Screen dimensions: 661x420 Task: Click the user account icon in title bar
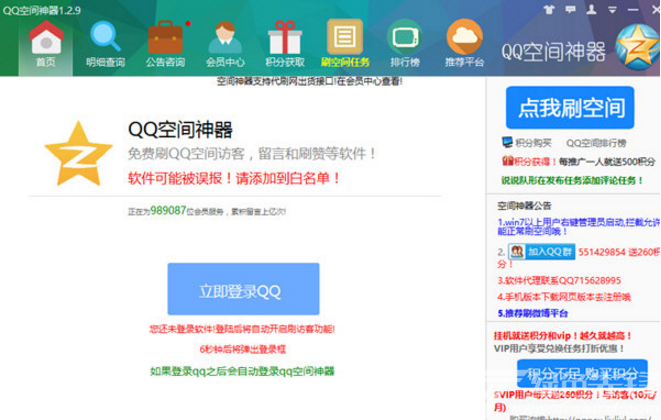tap(591, 9)
